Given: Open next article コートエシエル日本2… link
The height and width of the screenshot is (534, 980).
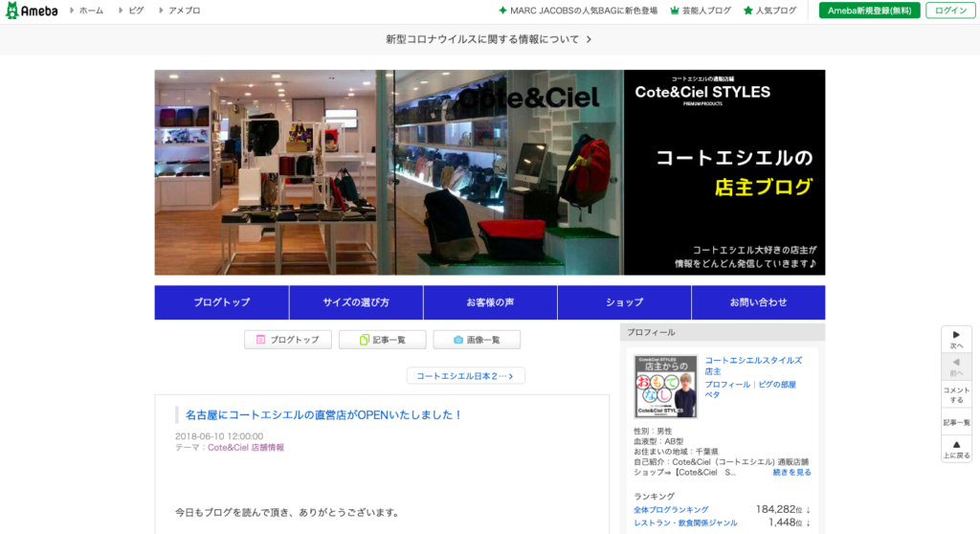Looking at the screenshot, I should [x=466, y=376].
